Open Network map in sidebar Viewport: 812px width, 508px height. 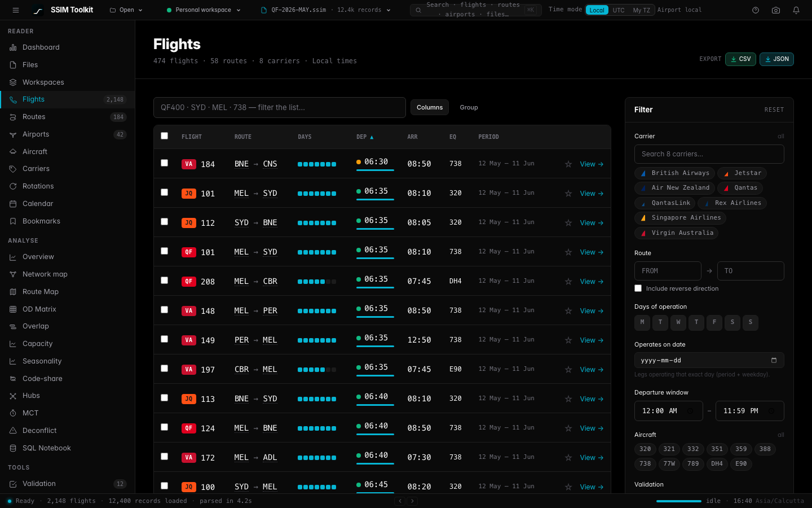[67, 274]
